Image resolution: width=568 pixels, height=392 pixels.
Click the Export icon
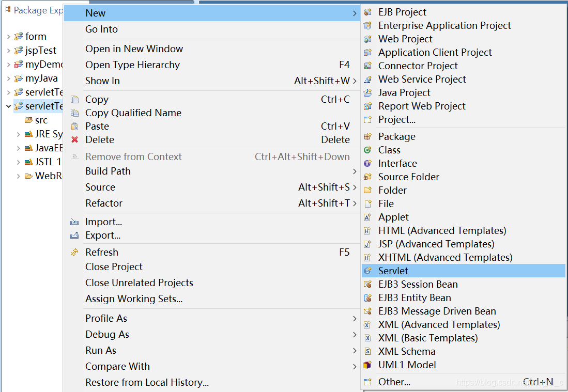click(74, 236)
